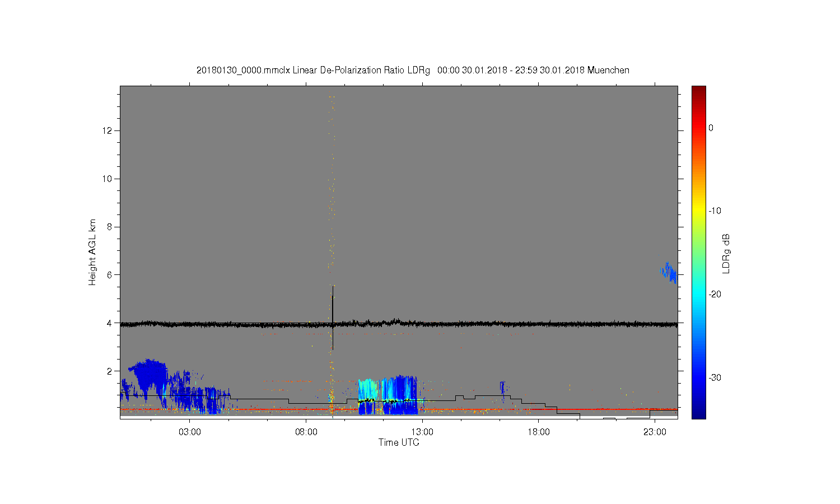Click the yellow section of the colorbar

pyautogui.click(x=699, y=211)
